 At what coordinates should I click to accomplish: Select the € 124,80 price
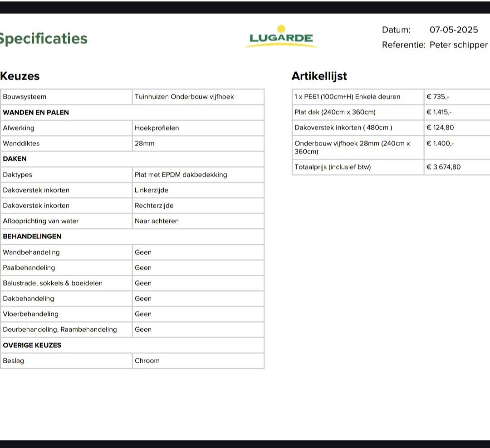[x=440, y=128]
